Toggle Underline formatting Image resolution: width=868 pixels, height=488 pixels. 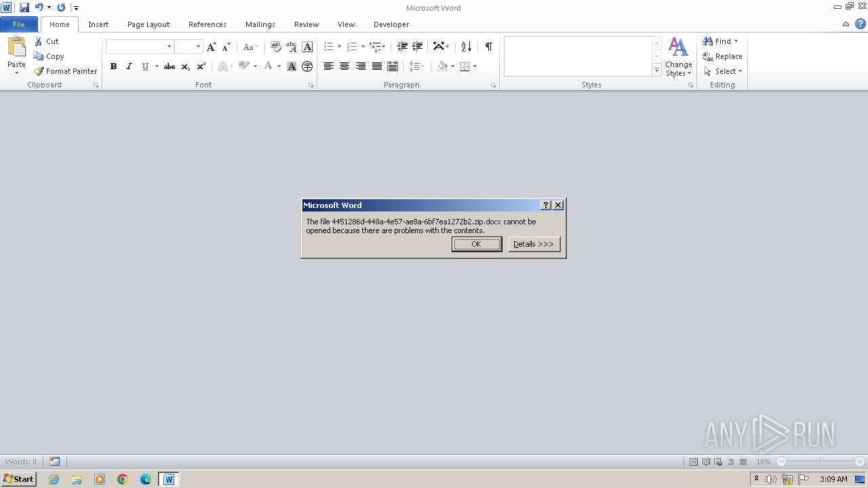pyautogui.click(x=145, y=66)
